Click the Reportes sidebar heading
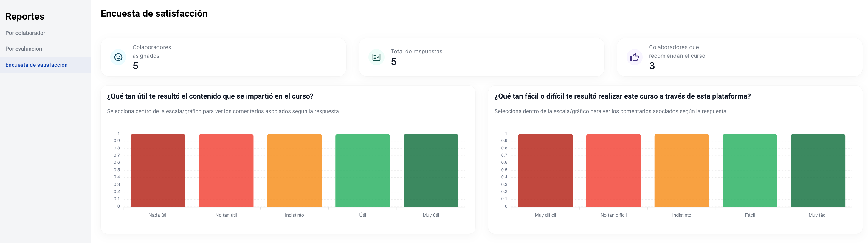This screenshot has width=868, height=243. 25,16
